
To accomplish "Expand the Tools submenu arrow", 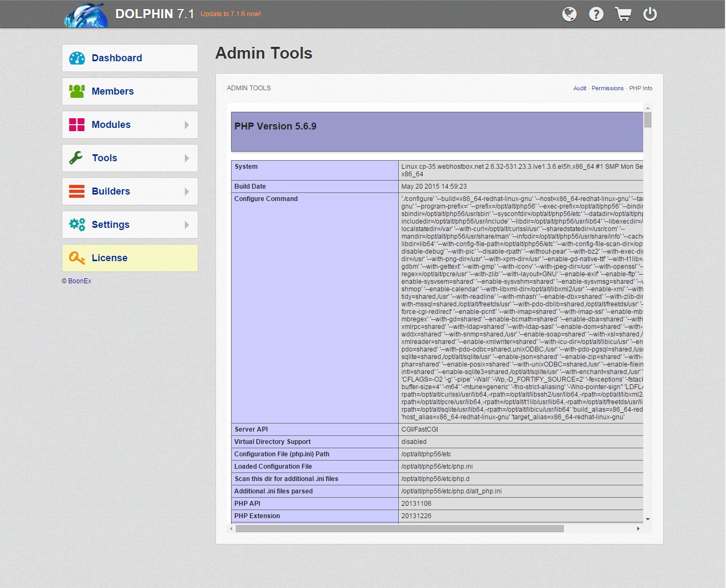I will coord(186,158).
